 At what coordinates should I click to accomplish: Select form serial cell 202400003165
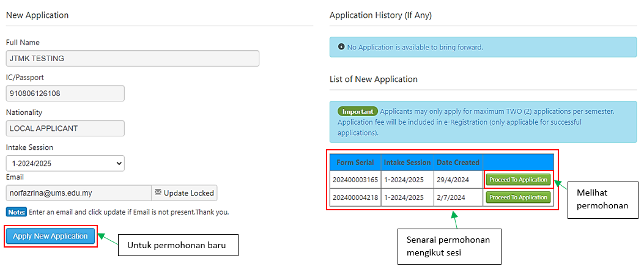coord(355,180)
